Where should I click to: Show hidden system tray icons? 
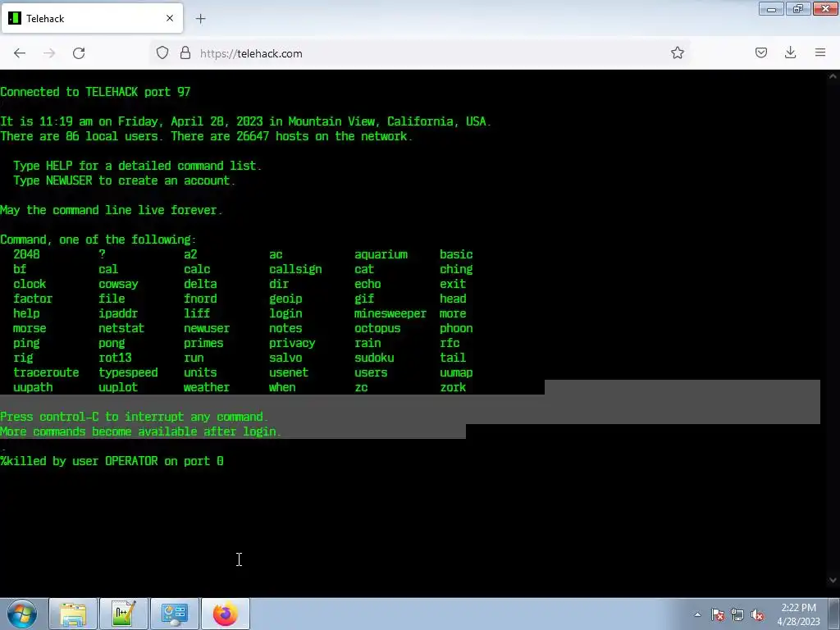(697, 614)
